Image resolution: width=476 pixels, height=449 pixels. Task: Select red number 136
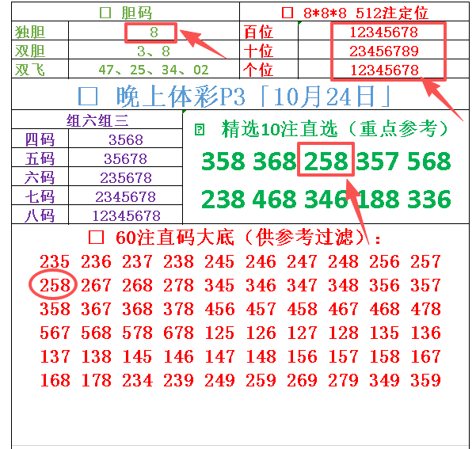[425, 333]
